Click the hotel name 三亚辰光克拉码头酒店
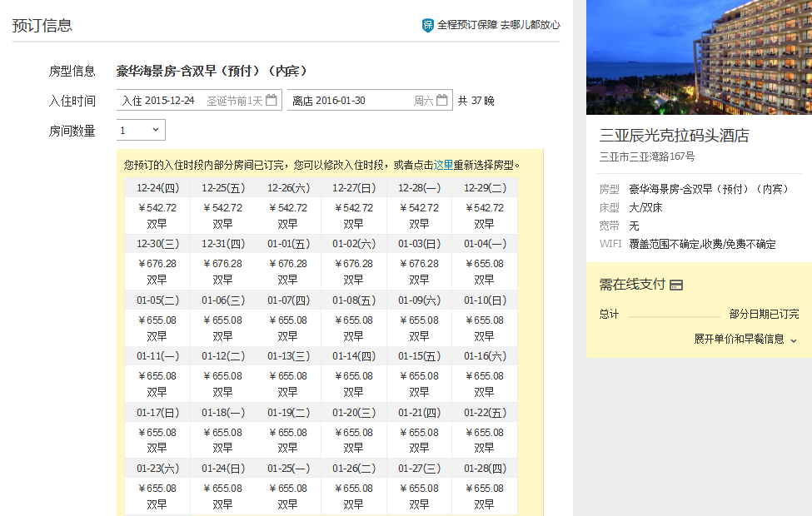This screenshot has height=516, width=812. pyautogui.click(x=675, y=135)
